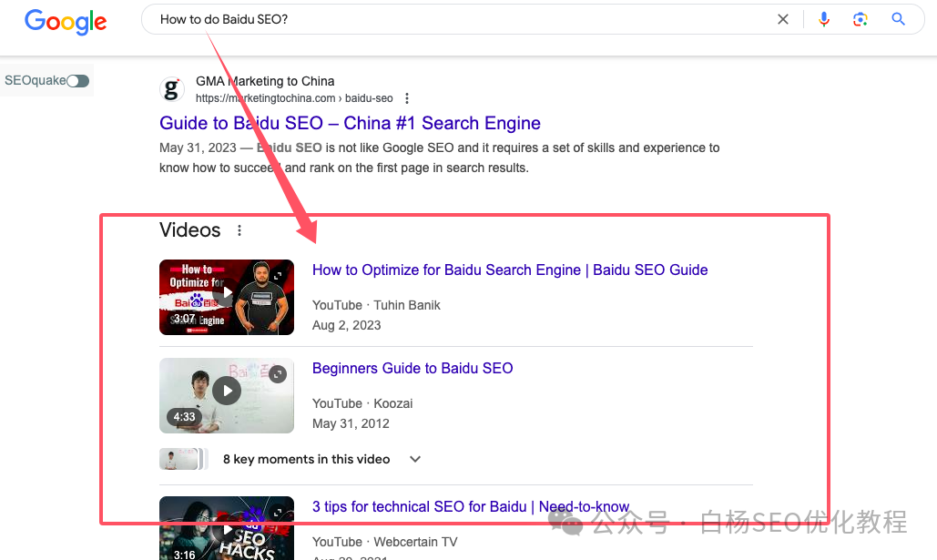This screenshot has height=560, width=937.
Task: Open the SEO Hacks 3:16 video thumbnail
Action: click(x=227, y=528)
